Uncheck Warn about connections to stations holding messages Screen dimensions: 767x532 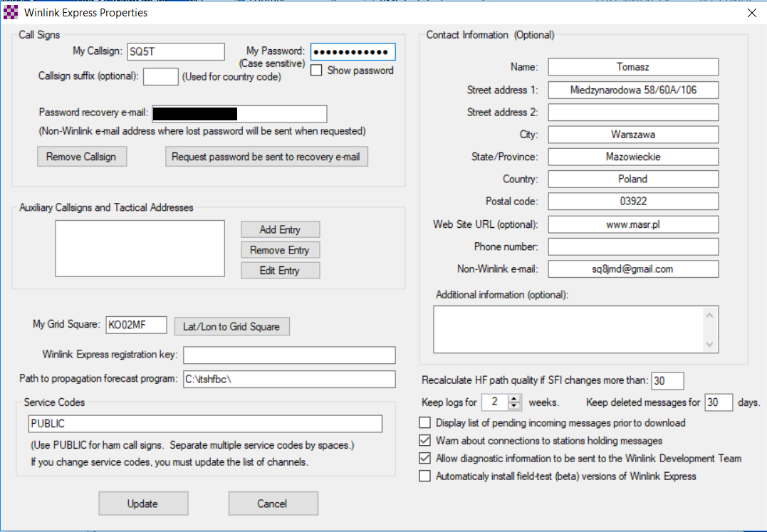pos(425,440)
